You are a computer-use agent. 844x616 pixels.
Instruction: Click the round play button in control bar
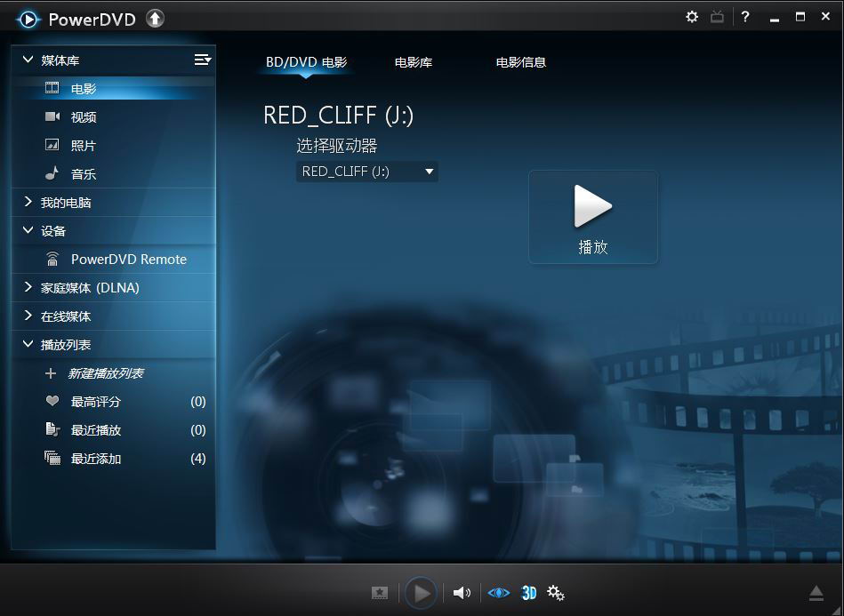click(x=421, y=593)
